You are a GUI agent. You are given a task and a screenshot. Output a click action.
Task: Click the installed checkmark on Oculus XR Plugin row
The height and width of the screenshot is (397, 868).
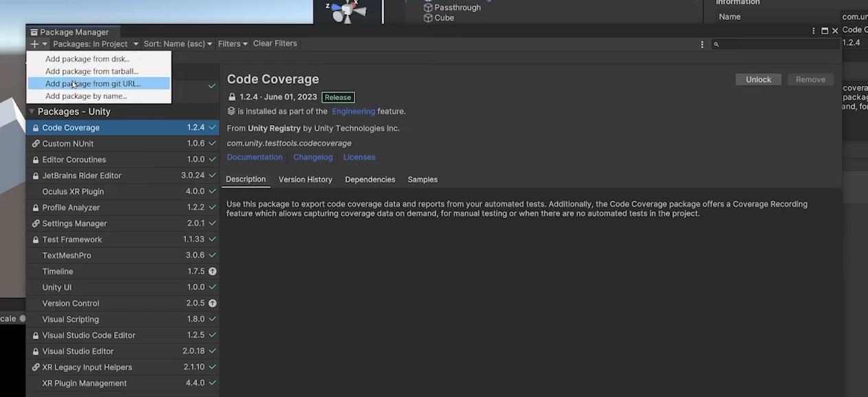pyautogui.click(x=212, y=192)
